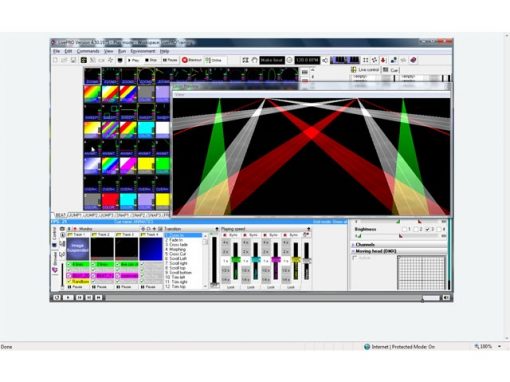Open the View menu
Image resolution: width=510 pixels, height=382 pixels.
tap(109, 51)
